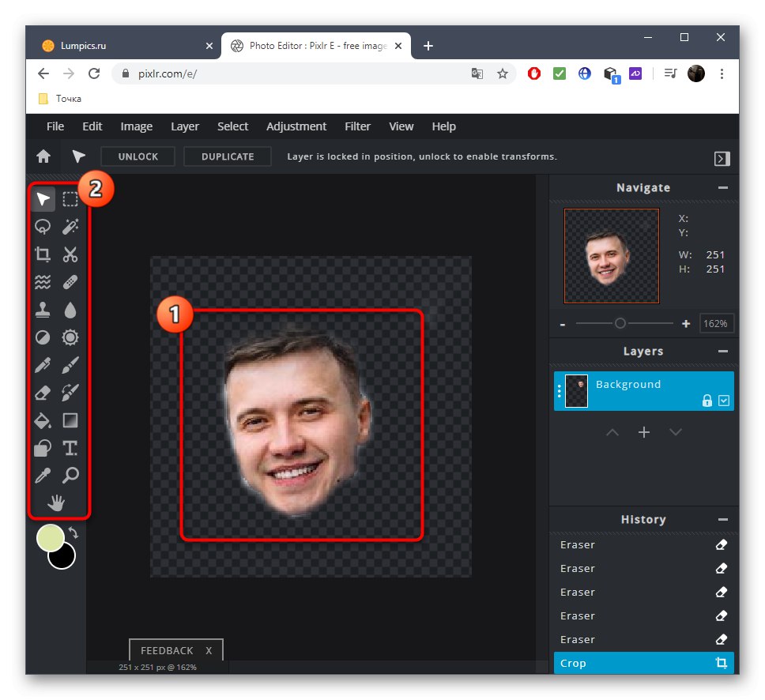Select the Heal bandage tool

pyautogui.click(x=70, y=282)
